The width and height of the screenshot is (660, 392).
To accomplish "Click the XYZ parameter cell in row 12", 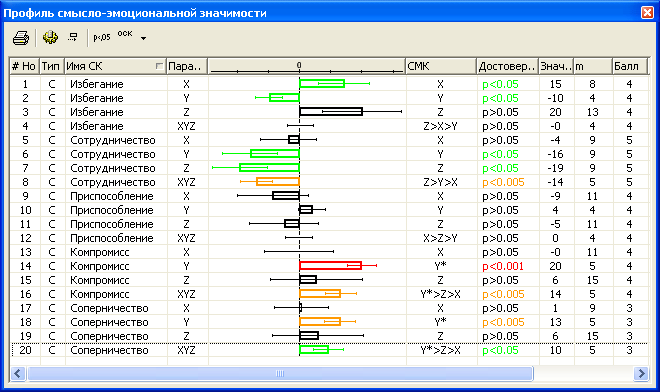I will 186,238.
